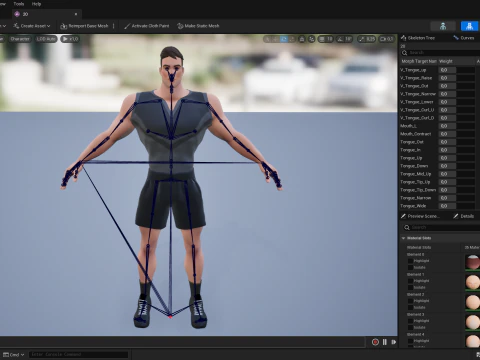
Task: Select the blue Skeletal Mesh mode icon
Action: click(470, 26)
